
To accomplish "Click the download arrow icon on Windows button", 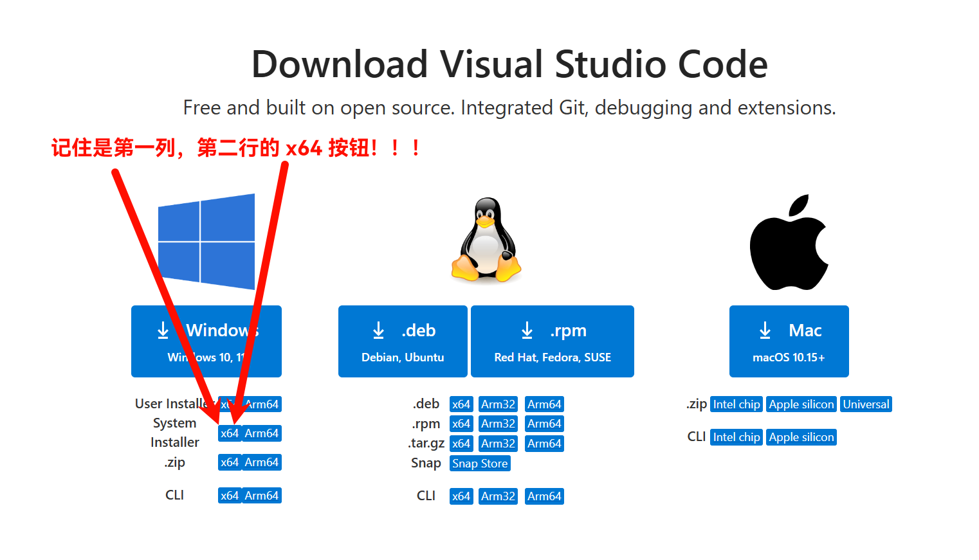I will pos(163,330).
